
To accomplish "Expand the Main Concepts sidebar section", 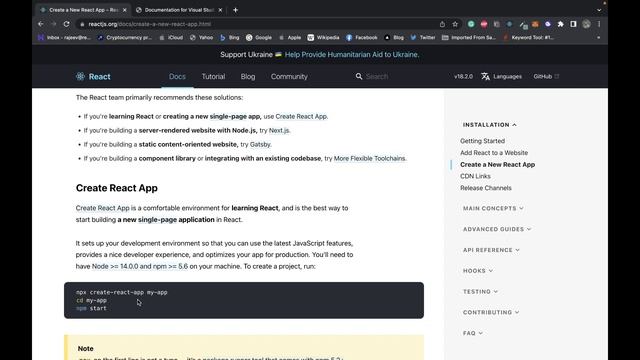I will [x=493, y=208].
